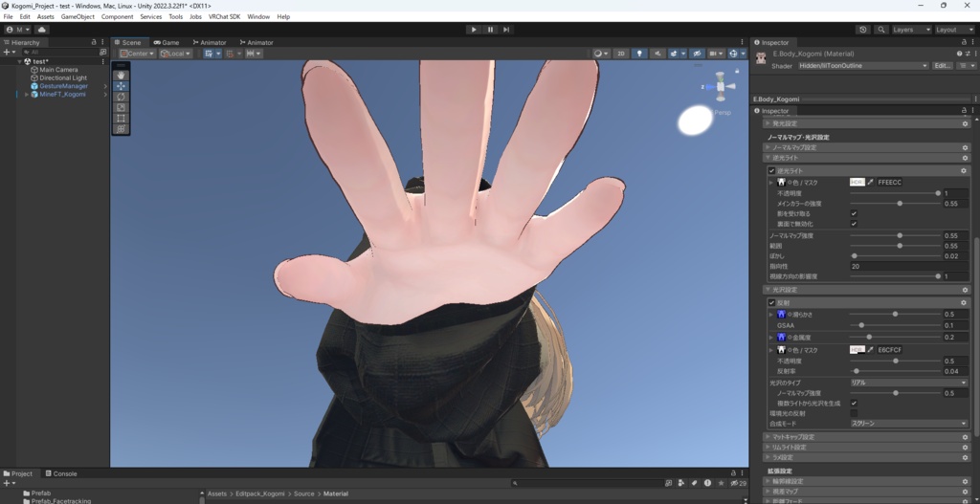The image size is (980, 504).
Task: Open the Center pivot dropdown
Action: [x=138, y=54]
